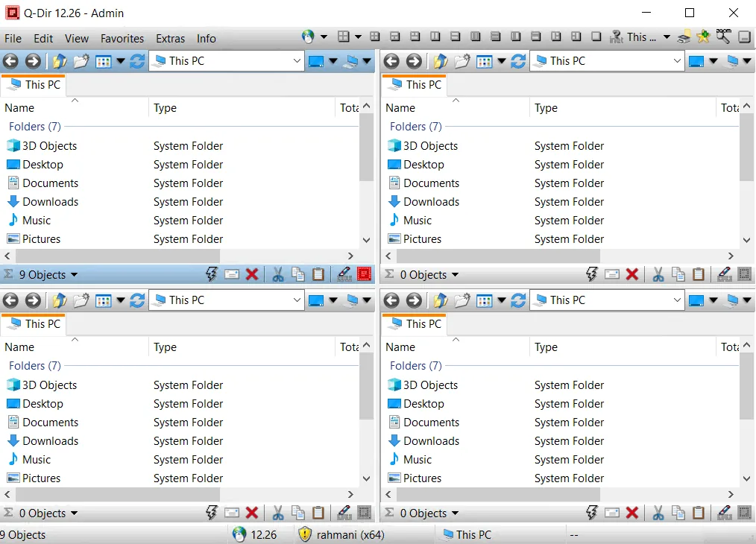
Task: Switch to the two horizontal panes layout
Action: (455, 37)
